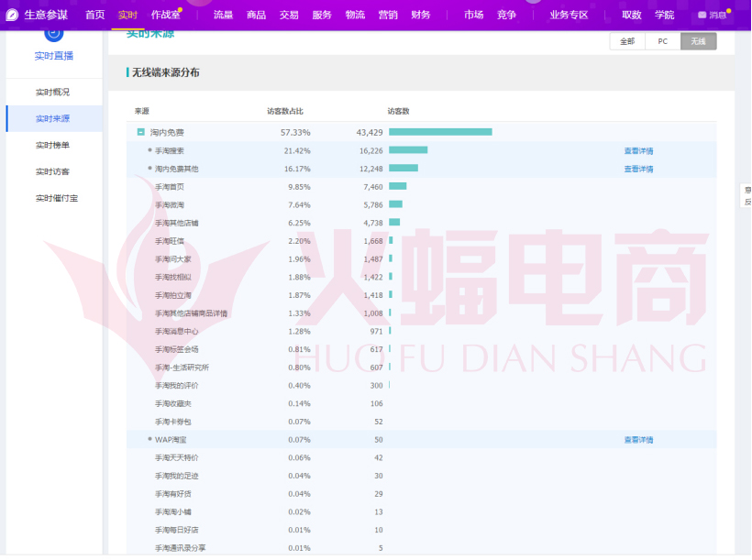Open the 物流 menu

tap(355, 15)
